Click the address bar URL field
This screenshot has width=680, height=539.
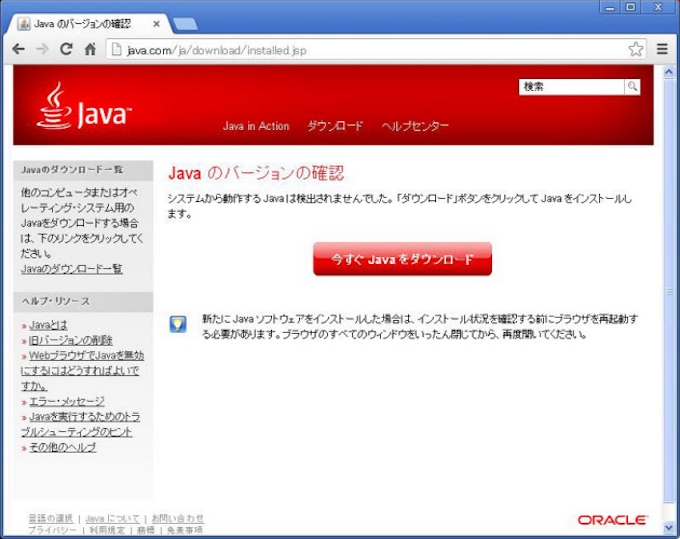(x=370, y=49)
